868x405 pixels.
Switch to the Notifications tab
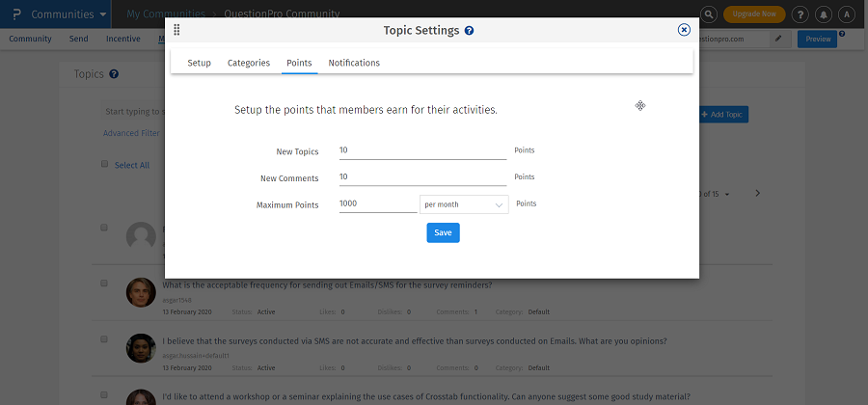[354, 63]
